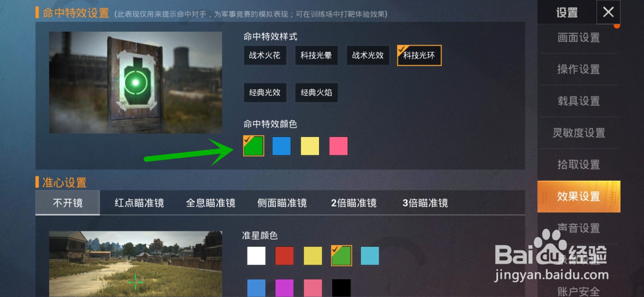This screenshot has height=297, width=644.
Task: Select 战术火花 hit effect style
Action: click(265, 56)
